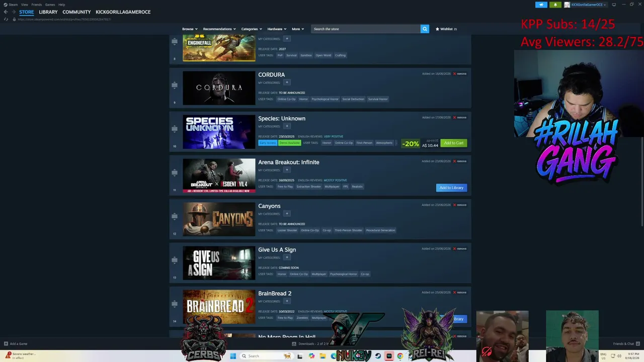This screenshot has height=362, width=644.
Task: Open the Help menu
Action: click(x=61, y=5)
